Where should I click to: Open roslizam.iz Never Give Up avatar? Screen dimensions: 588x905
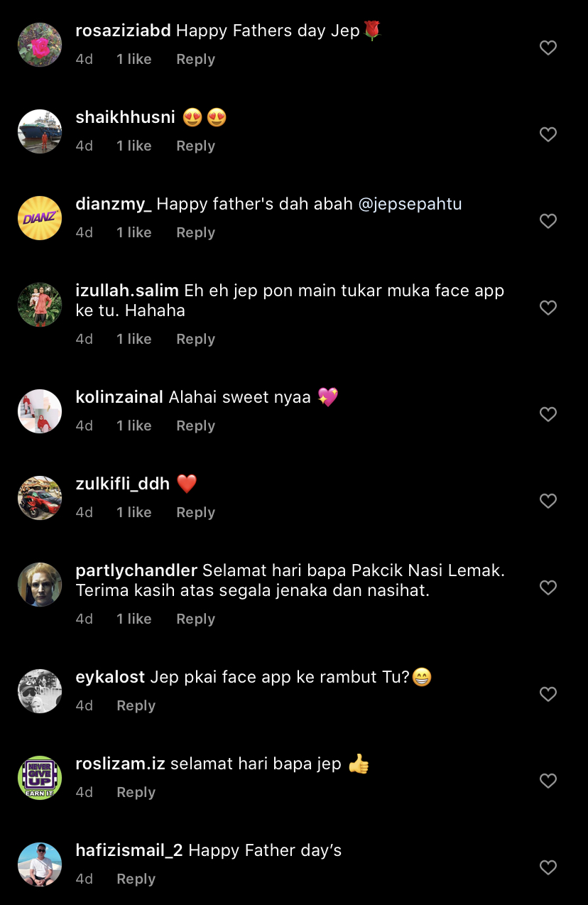click(40, 778)
